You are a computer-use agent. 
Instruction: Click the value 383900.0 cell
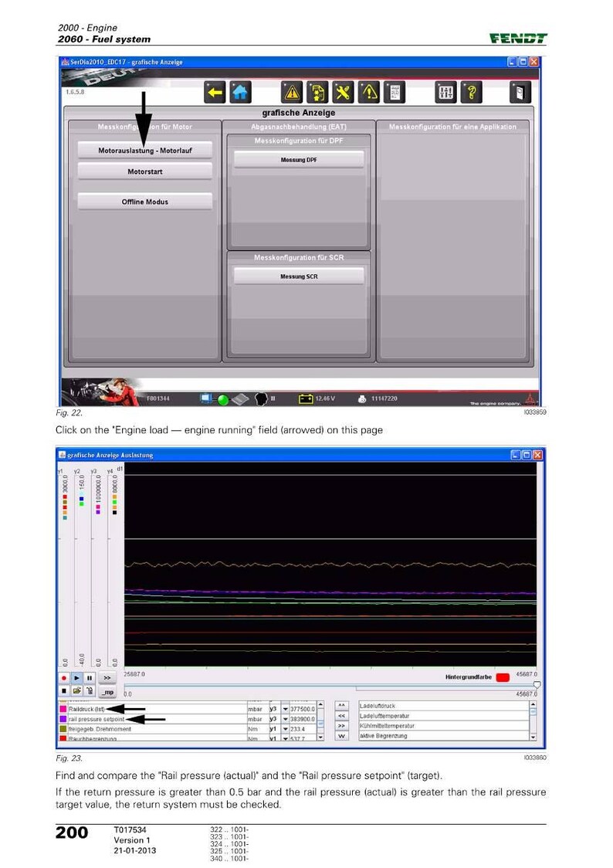coord(303,718)
